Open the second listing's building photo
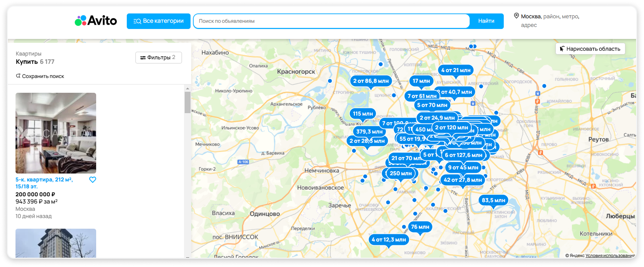The height and width of the screenshot is (267, 644). point(56,243)
